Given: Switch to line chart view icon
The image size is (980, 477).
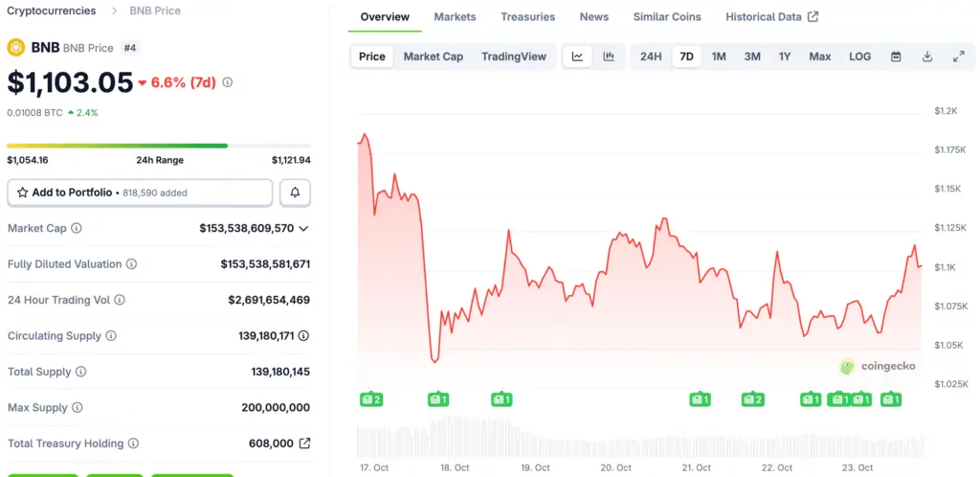Looking at the screenshot, I should [577, 57].
